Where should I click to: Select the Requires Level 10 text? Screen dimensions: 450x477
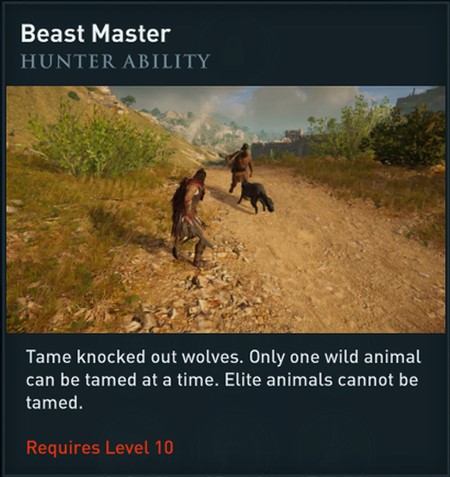pyautogui.click(x=100, y=447)
